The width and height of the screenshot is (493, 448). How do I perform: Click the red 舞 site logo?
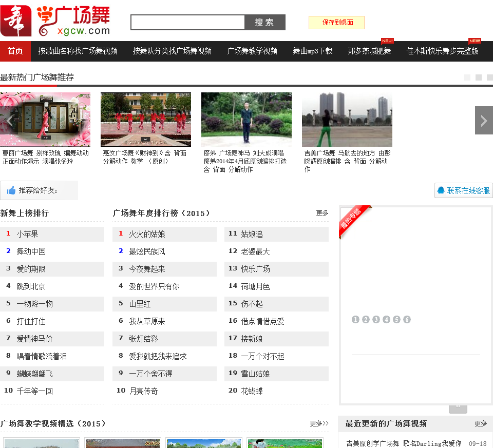pos(16,21)
